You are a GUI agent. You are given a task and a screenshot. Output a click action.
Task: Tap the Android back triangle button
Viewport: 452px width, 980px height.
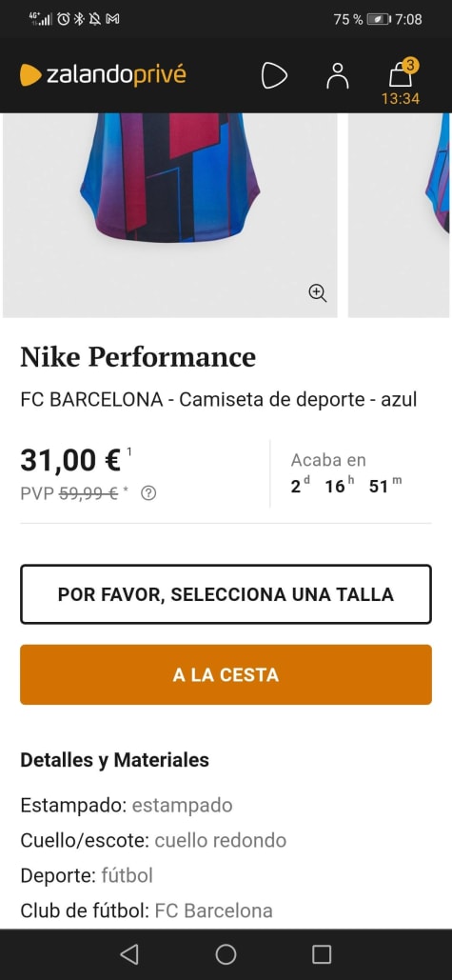point(129,954)
